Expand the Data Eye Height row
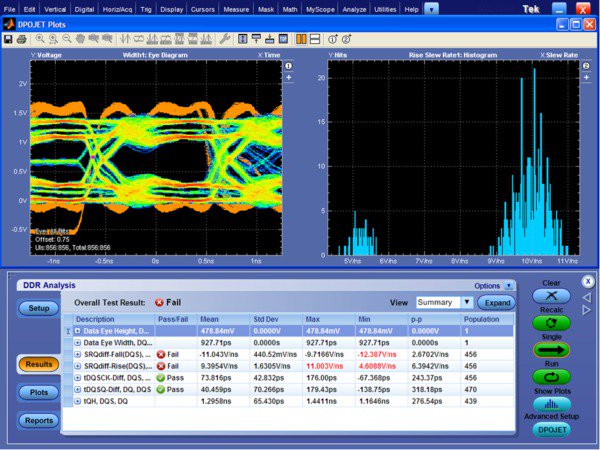This screenshot has height=450, width=600. 77,331
